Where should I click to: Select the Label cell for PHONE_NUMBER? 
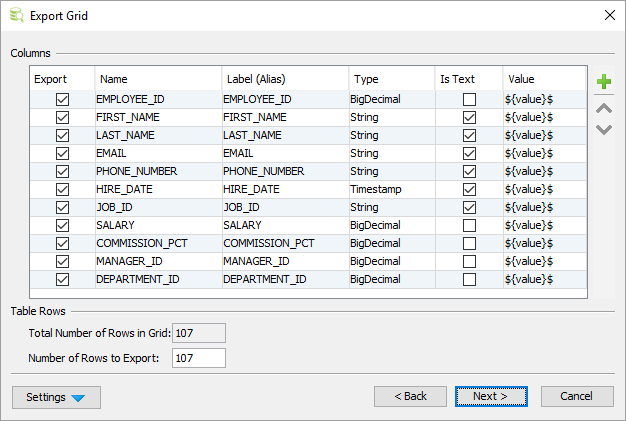pos(284,172)
